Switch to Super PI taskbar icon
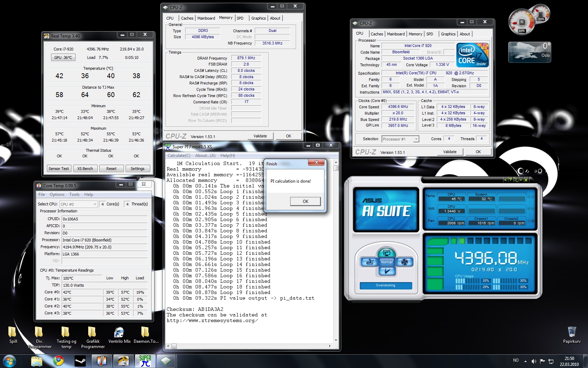Screen dimensions: 588x368 click(145, 361)
